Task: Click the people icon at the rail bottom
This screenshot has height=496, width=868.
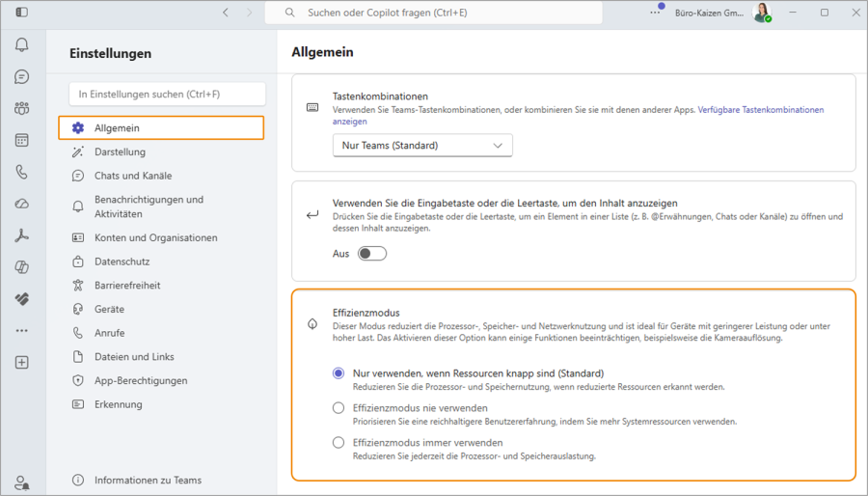Action: tap(21, 482)
